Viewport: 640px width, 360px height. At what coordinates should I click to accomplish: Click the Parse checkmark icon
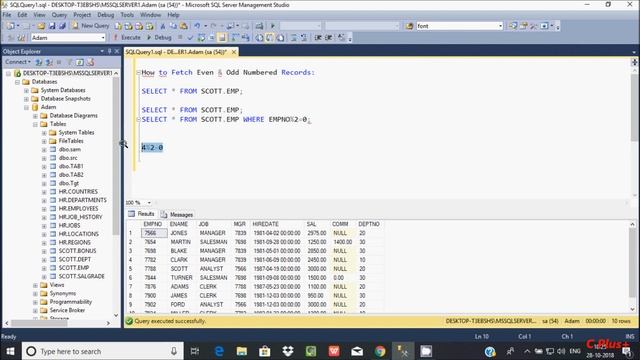click(x=190, y=38)
